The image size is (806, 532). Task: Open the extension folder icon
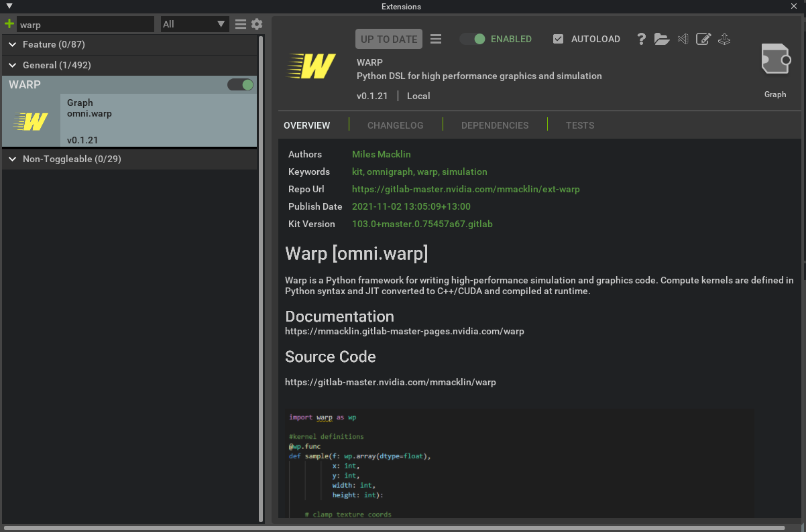click(662, 39)
